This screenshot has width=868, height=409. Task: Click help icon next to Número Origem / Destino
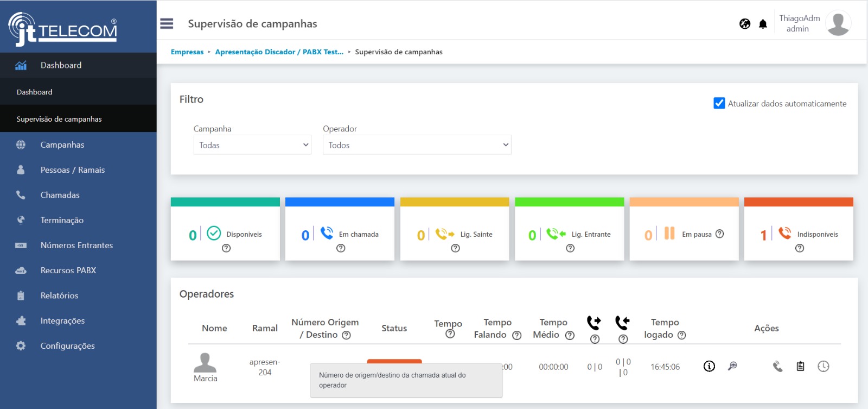click(346, 335)
